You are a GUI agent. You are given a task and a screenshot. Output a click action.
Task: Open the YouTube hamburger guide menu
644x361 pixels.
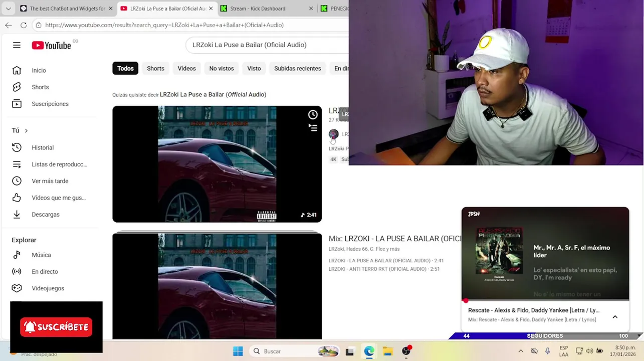click(x=17, y=45)
